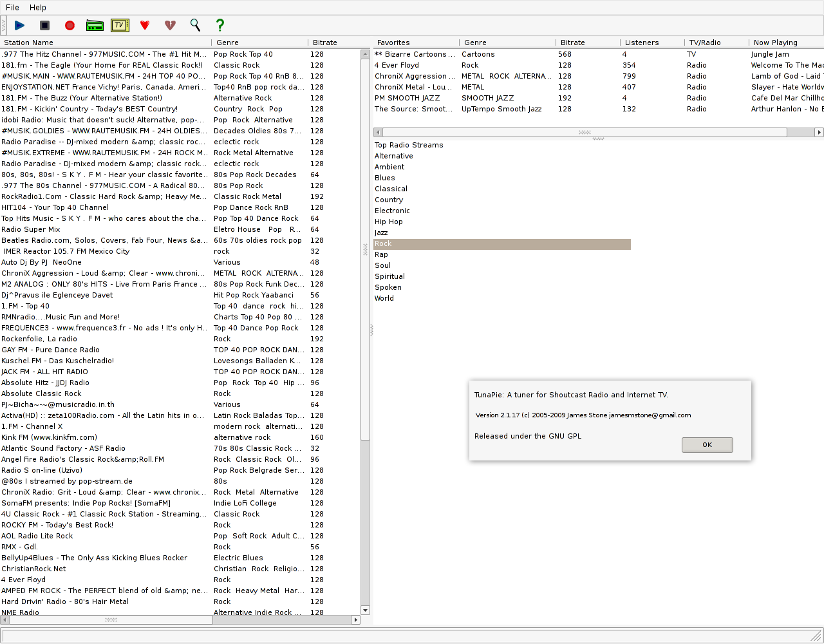Image resolution: width=824 pixels, height=644 pixels.
Task: Click the TV/Radio column header
Action: 717,43
